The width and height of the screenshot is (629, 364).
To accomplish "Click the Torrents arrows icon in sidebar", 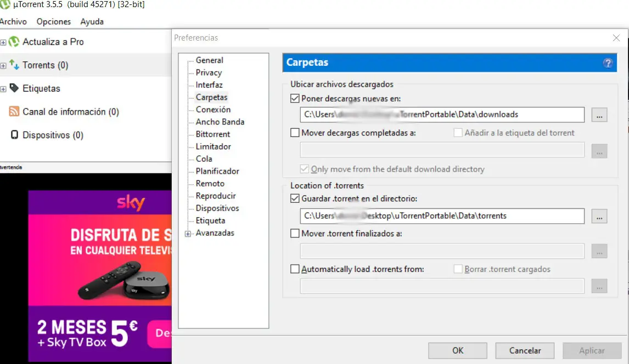I will [14, 65].
